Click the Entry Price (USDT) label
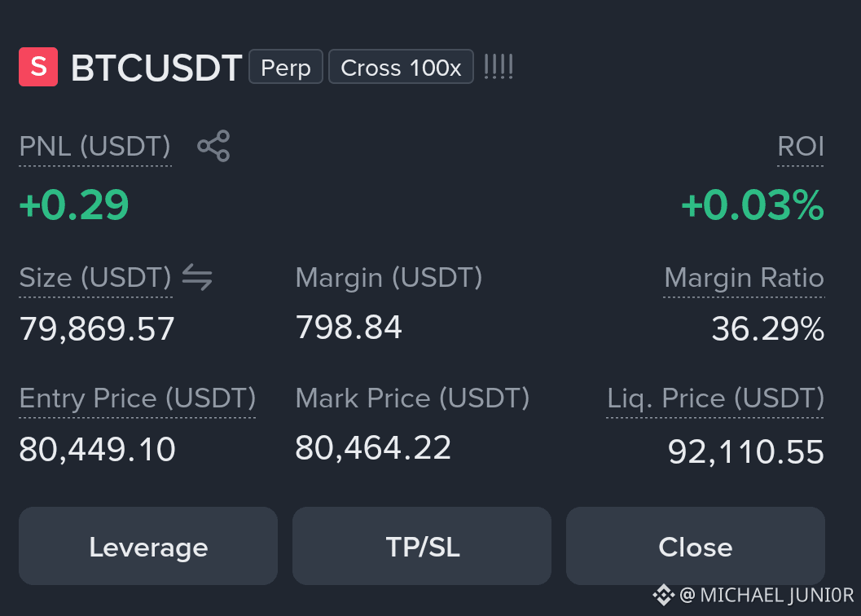861x616 pixels. pos(138,398)
